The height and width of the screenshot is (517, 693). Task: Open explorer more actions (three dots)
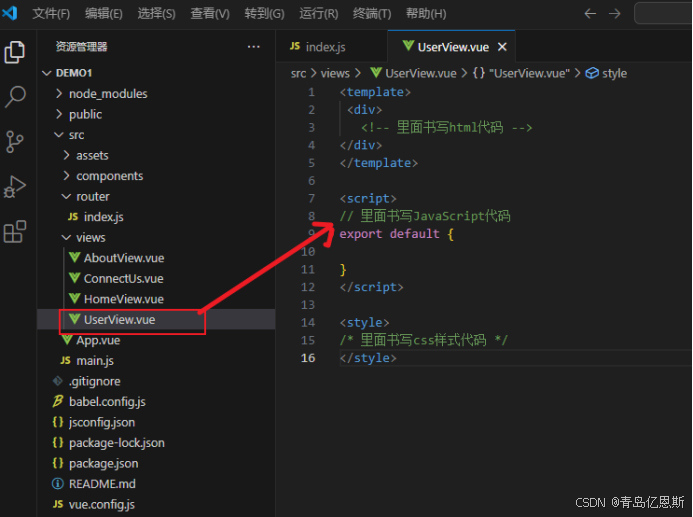tap(254, 46)
